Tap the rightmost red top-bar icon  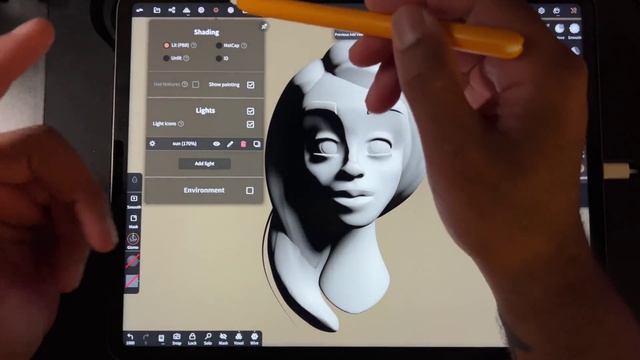[573, 11]
